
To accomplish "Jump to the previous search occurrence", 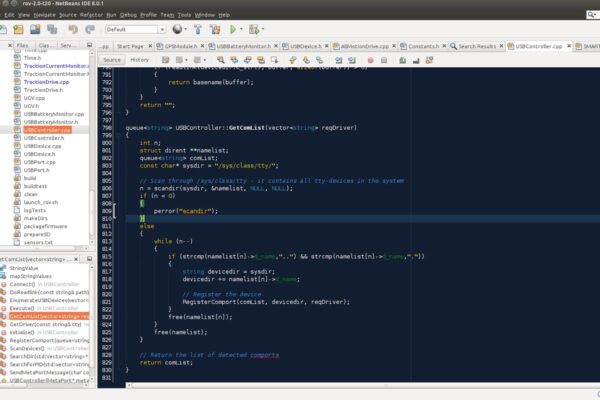I will tap(234, 60).
